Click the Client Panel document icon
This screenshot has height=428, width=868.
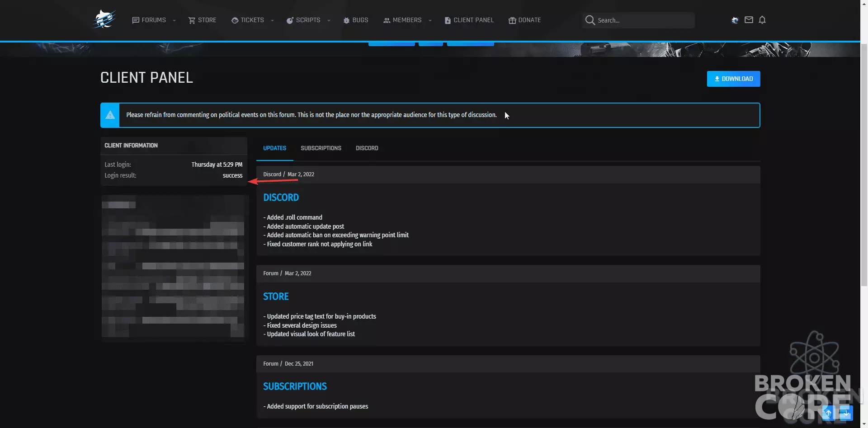point(448,20)
